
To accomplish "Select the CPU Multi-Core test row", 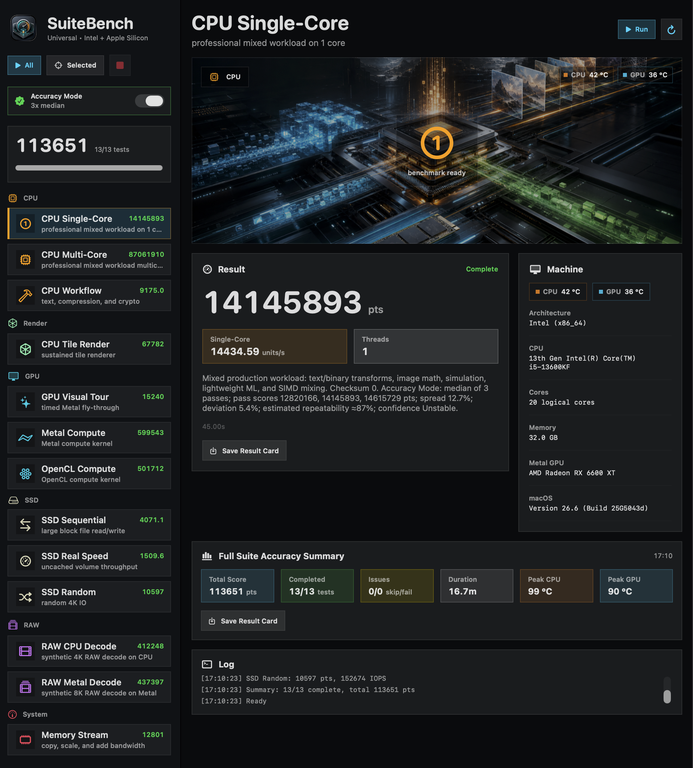I will pos(89,260).
